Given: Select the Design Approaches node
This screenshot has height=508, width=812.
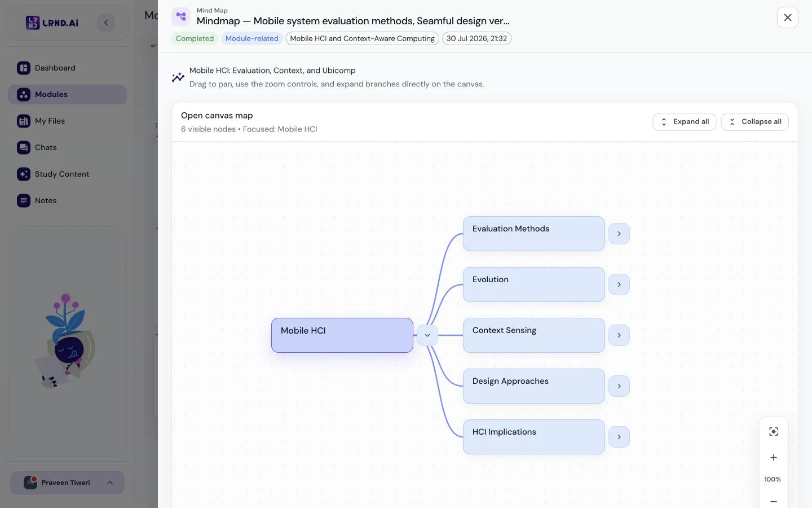Looking at the screenshot, I should pos(534,386).
